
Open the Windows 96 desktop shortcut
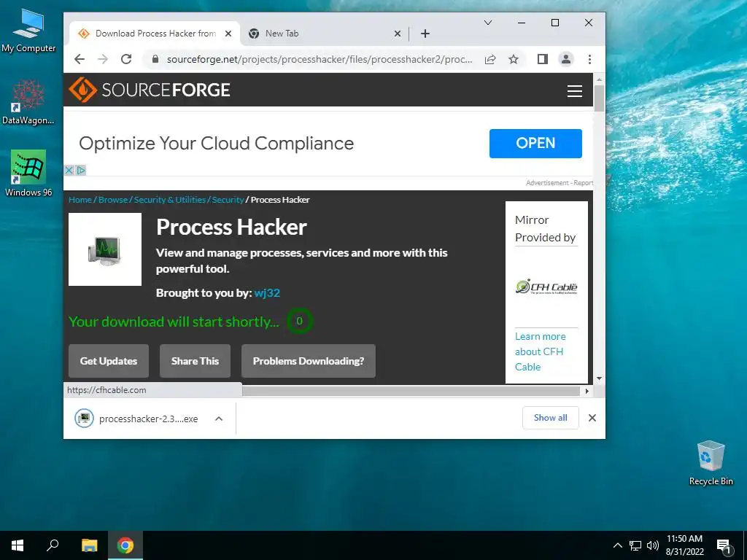(28, 174)
